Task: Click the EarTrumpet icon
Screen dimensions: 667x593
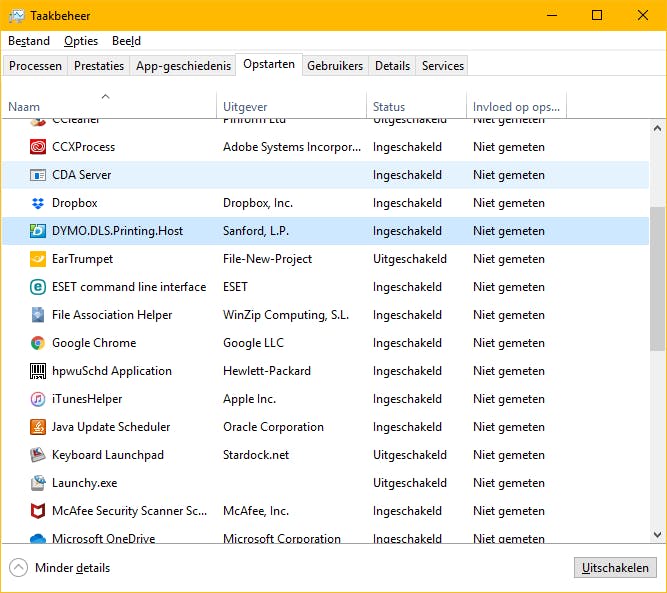Action: 38,259
